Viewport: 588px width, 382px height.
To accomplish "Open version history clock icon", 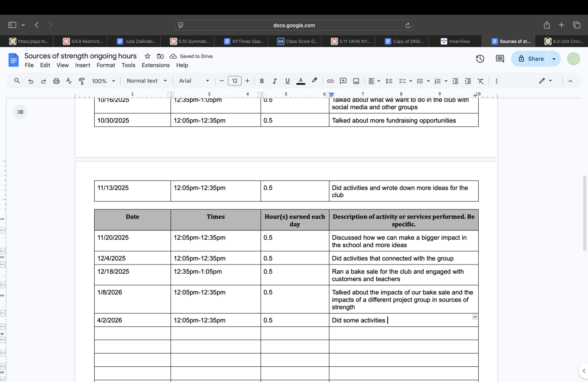I will point(480,59).
